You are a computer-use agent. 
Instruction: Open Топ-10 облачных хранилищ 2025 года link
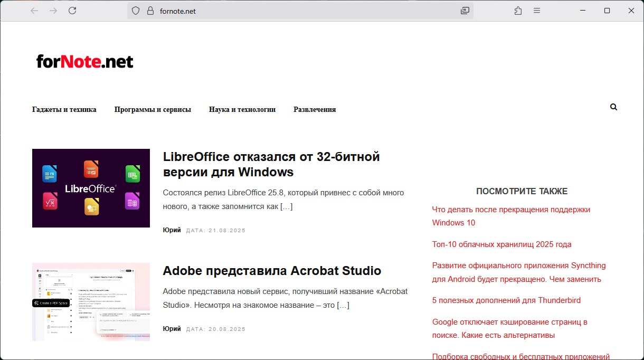tap(501, 244)
